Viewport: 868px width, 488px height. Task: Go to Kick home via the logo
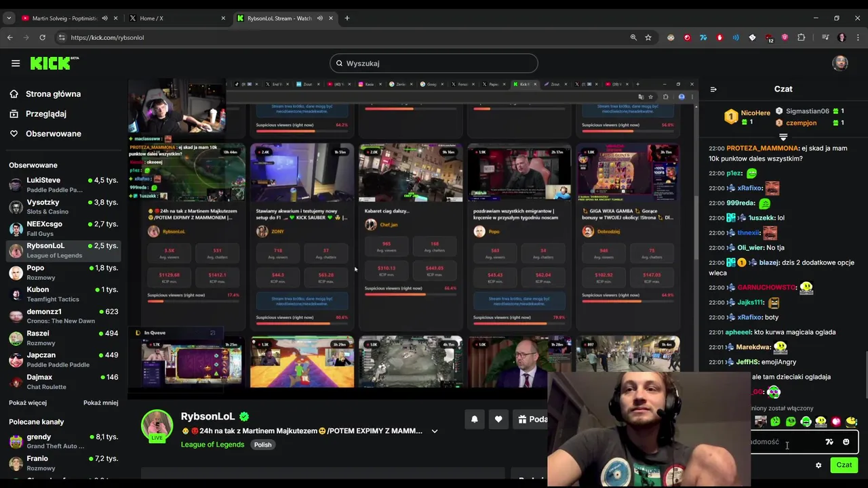(54, 63)
